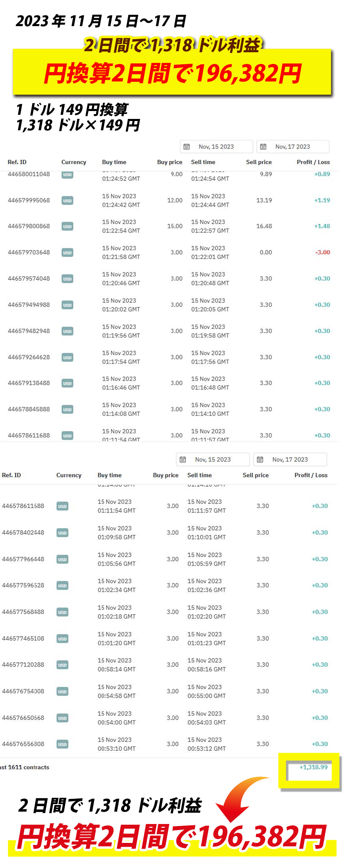Click USD badge for contract 446579995068

67,200
